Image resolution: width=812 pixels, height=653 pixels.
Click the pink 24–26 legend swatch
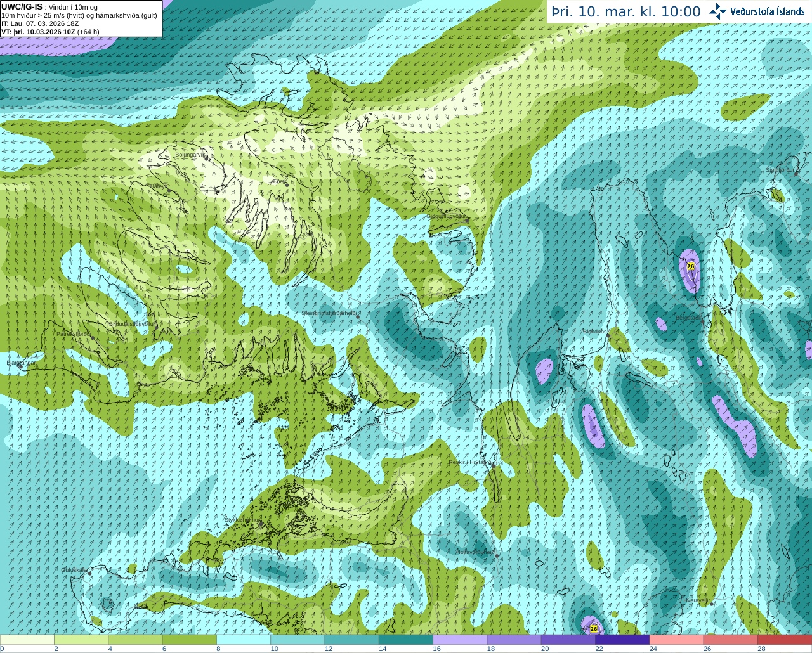(x=677, y=640)
